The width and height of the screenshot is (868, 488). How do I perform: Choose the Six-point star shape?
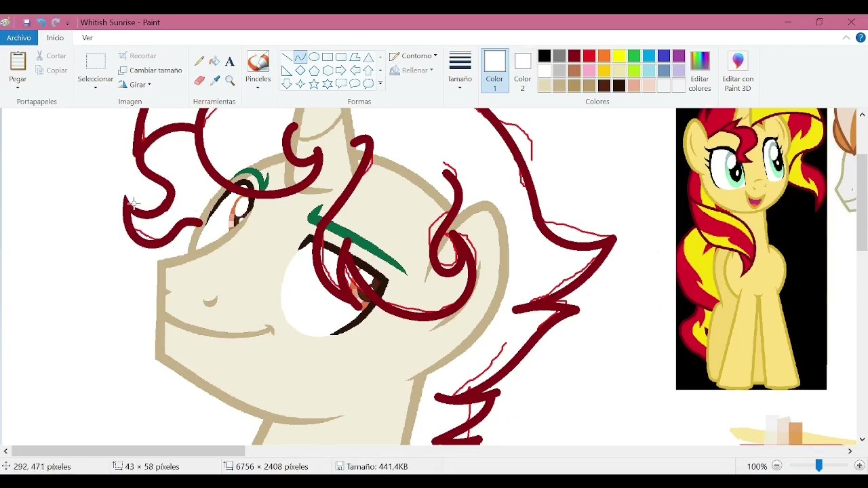pyautogui.click(x=328, y=84)
